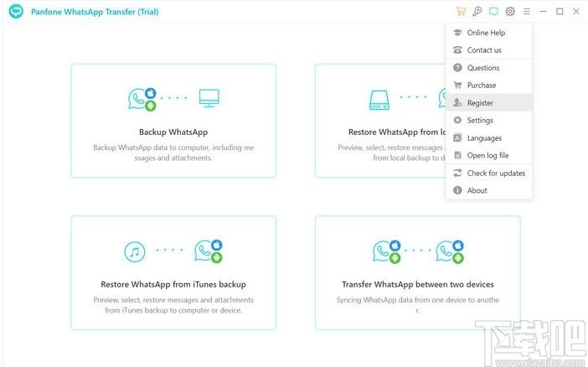Screen dimensions: 588x367
Task: Click the document icon beside Open log file
Action: tap(457, 155)
